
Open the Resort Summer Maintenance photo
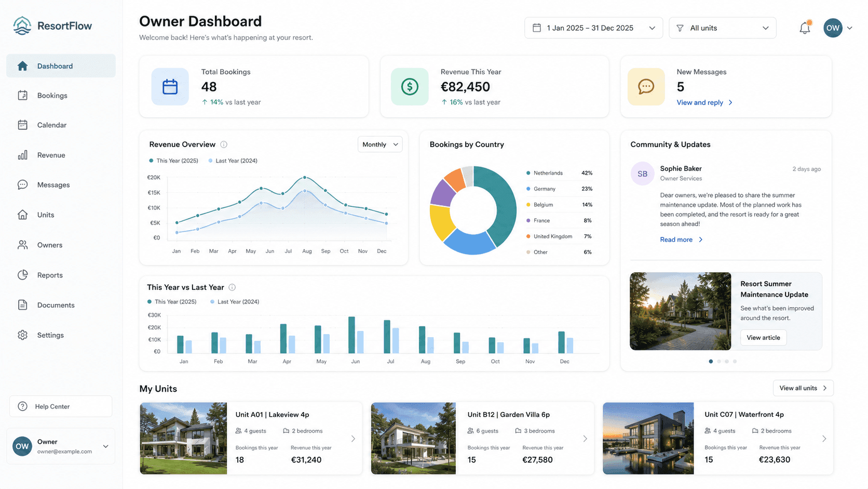pyautogui.click(x=681, y=311)
